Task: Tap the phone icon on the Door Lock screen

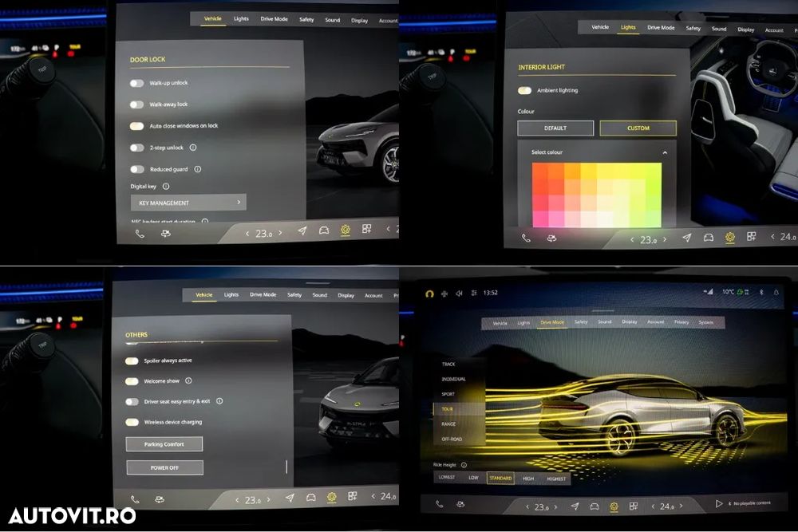Action: click(140, 234)
